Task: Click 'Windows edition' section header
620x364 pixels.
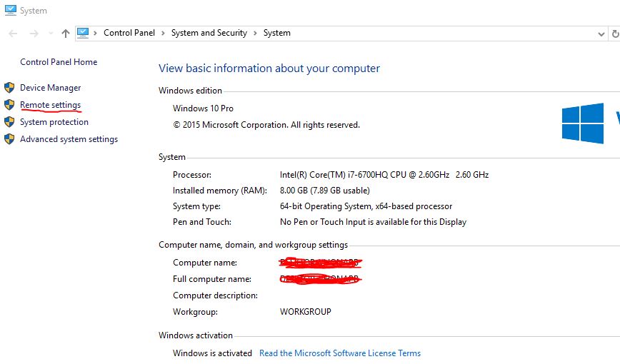Action: [x=190, y=91]
